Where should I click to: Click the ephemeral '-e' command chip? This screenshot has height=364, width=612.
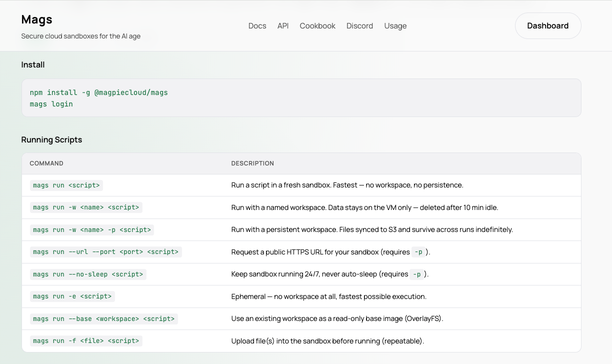[72, 296]
